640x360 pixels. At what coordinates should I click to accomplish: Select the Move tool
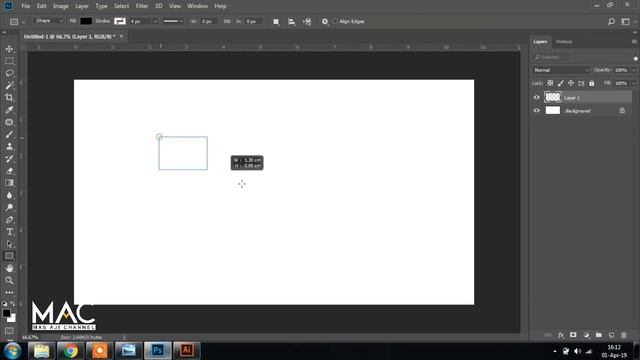pyautogui.click(x=9, y=49)
